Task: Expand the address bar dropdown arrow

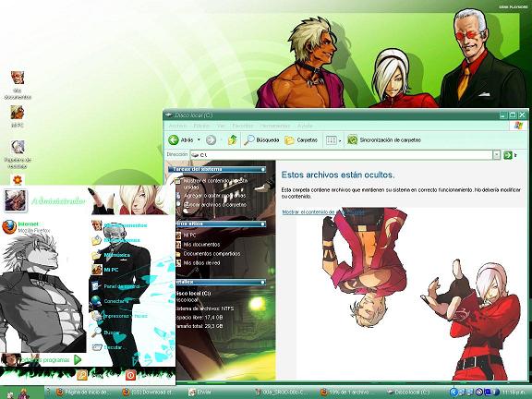Action: tap(496, 155)
